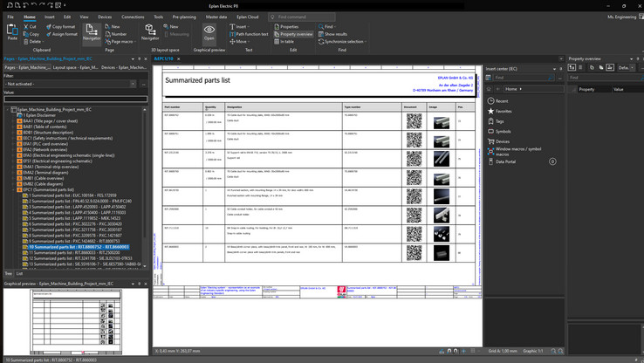Click the Insert center home icon
The width and height of the screenshot is (644, 363).
(x=490, y=89)
